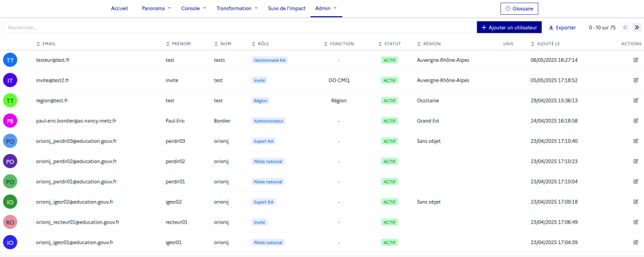644x257 pixels.
Task: Edit user testeur@test.fr with pencil icon
Action: click(x=636, y=60)
